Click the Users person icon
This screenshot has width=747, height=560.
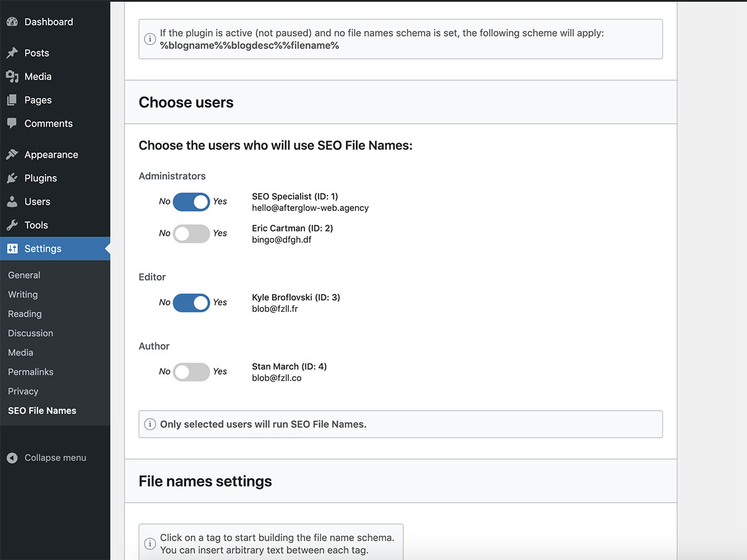pos(12,202)
